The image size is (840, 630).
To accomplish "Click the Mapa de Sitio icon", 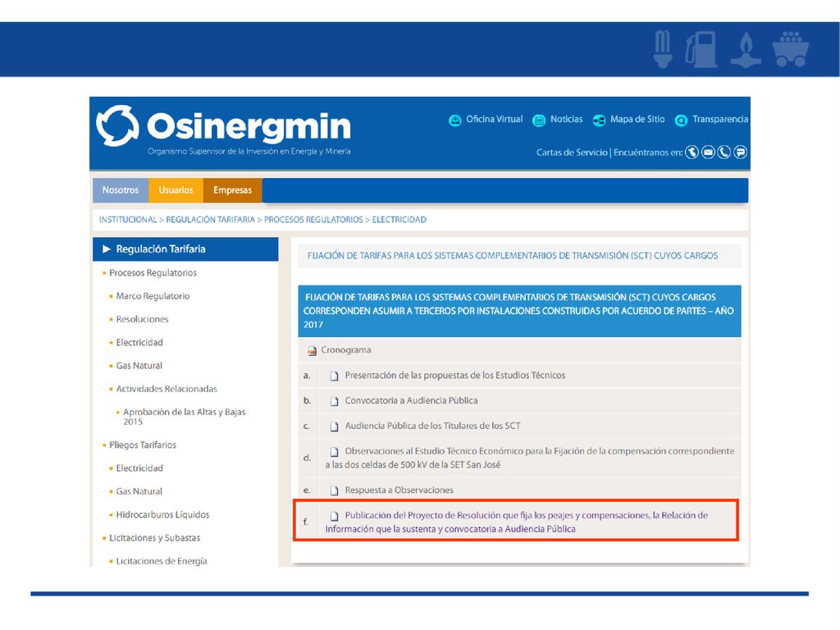I will point(599,121).
